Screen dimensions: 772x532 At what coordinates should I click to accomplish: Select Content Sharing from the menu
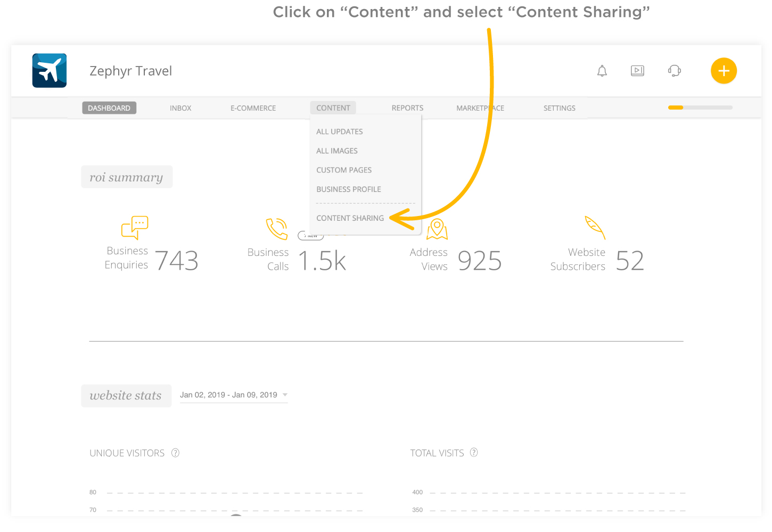pyautogui.click(x=350, y=218)
